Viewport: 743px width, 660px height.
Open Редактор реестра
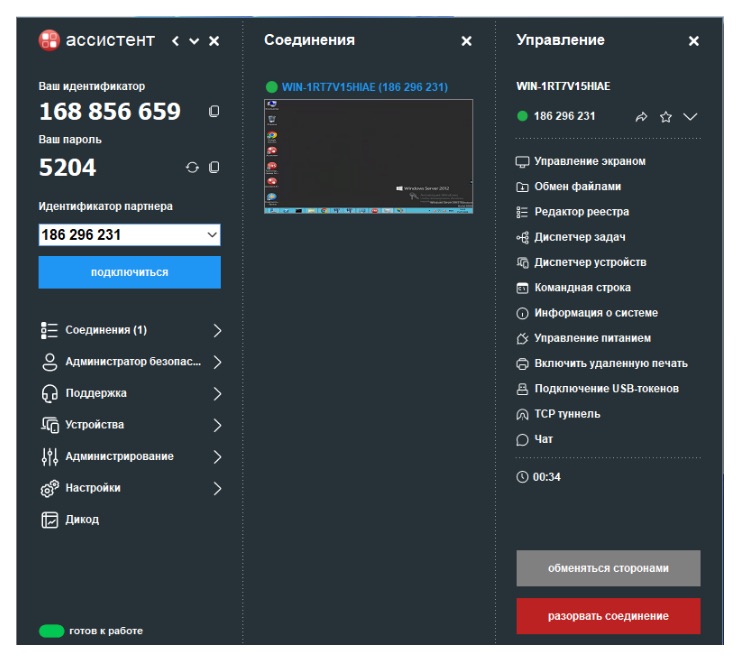(572, 212)
